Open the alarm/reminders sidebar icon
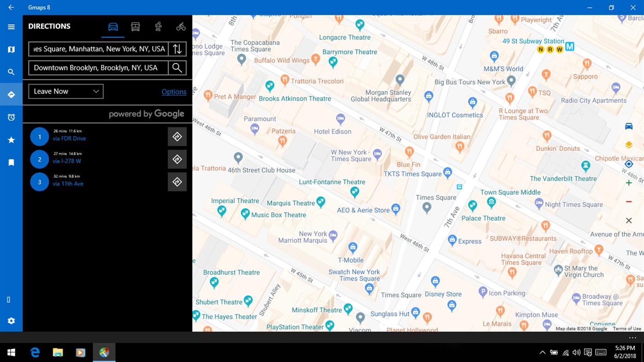 (11, 117)
